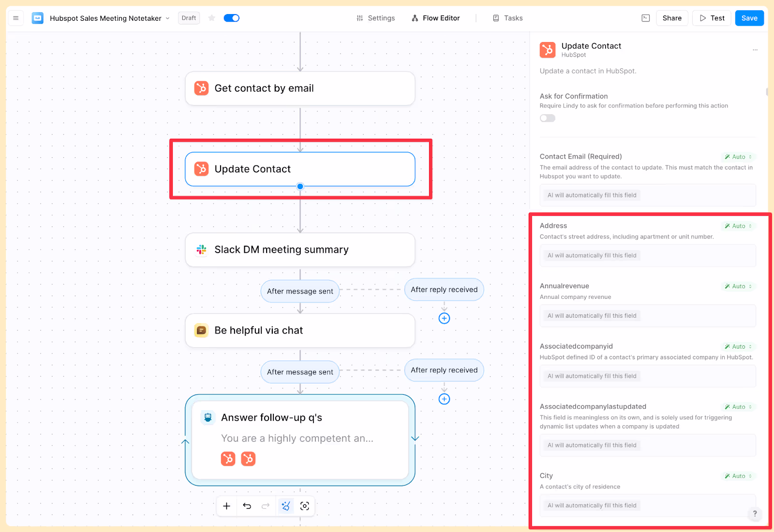Click After reply received beside Be helpful node

tap(444, 370)
